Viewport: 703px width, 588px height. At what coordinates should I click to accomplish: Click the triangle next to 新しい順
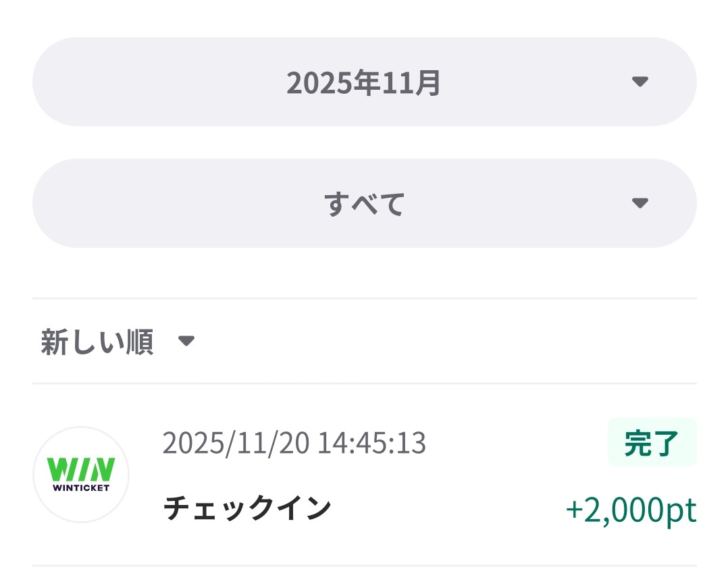[186, 341]
